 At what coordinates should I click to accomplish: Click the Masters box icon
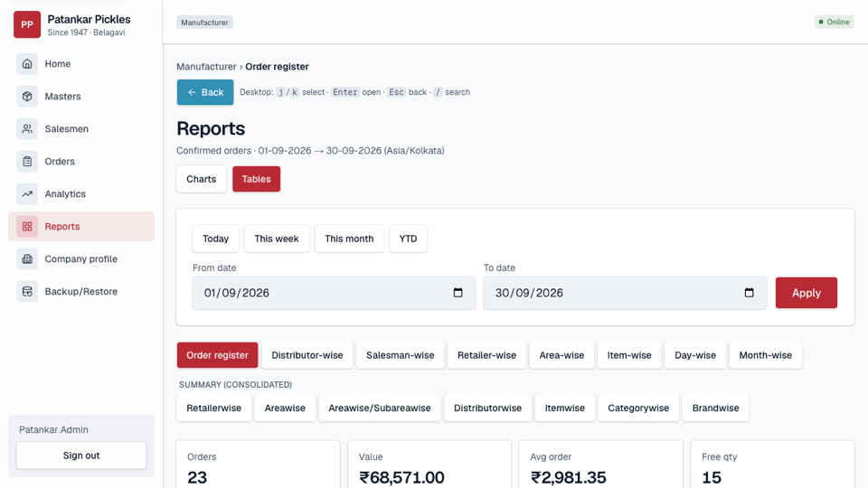click(27, 97)
